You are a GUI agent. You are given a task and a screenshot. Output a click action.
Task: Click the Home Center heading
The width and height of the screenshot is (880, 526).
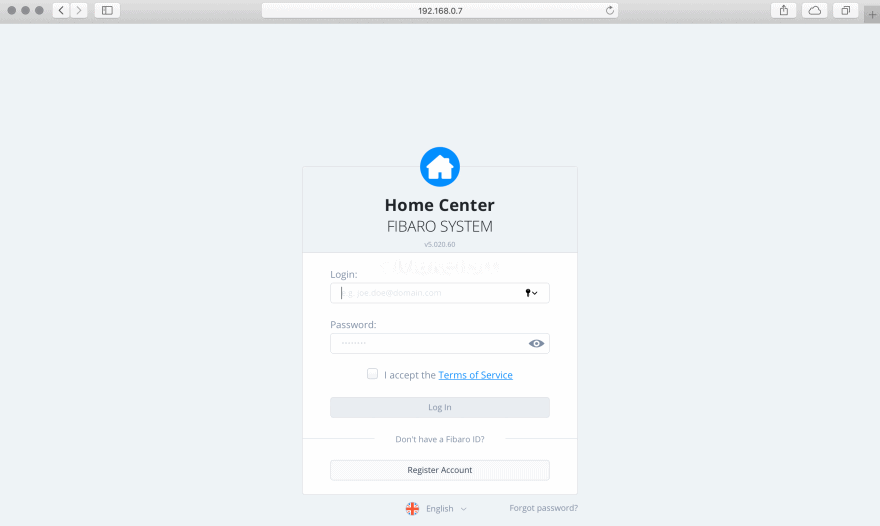pyautogui.click(x=440, y=205)
